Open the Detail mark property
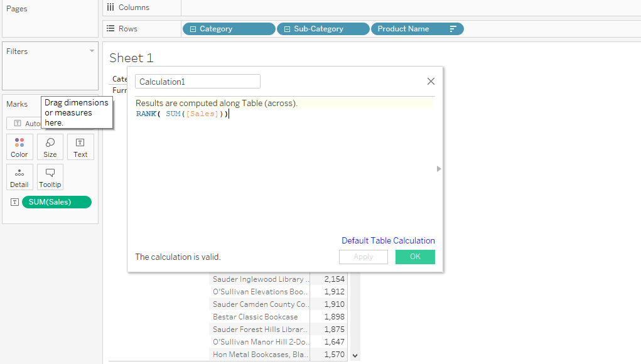This screenshot has height=364, width=641. pyautogui.click(x=19, y=177)
